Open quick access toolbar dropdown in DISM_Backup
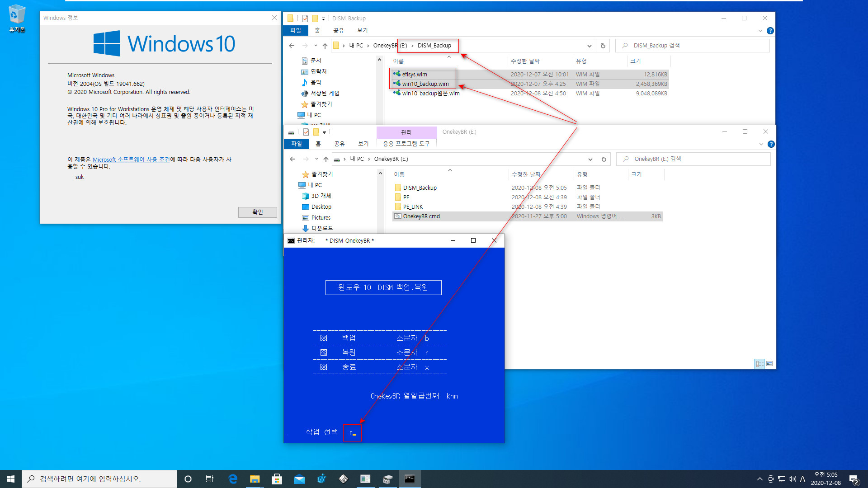This screenshot has width=868, height=488. click(x=323, y=19)
